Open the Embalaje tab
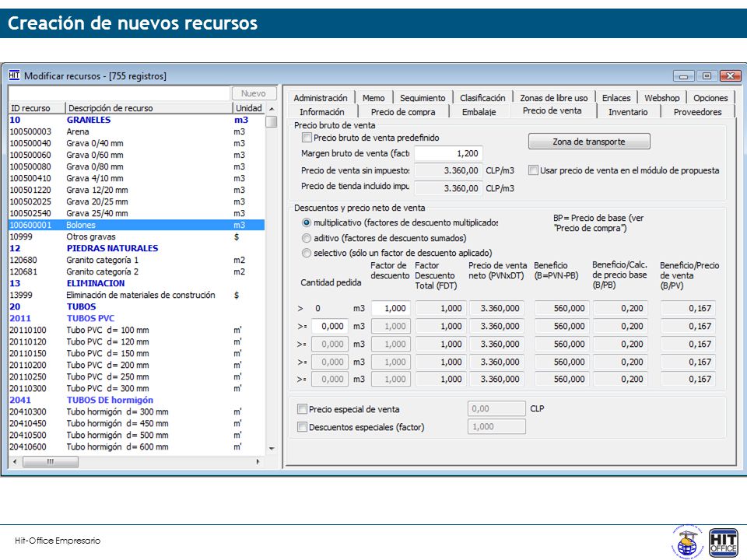Image resolution: width=747 pixels, height=560 pixels. (x=479, y=112)
